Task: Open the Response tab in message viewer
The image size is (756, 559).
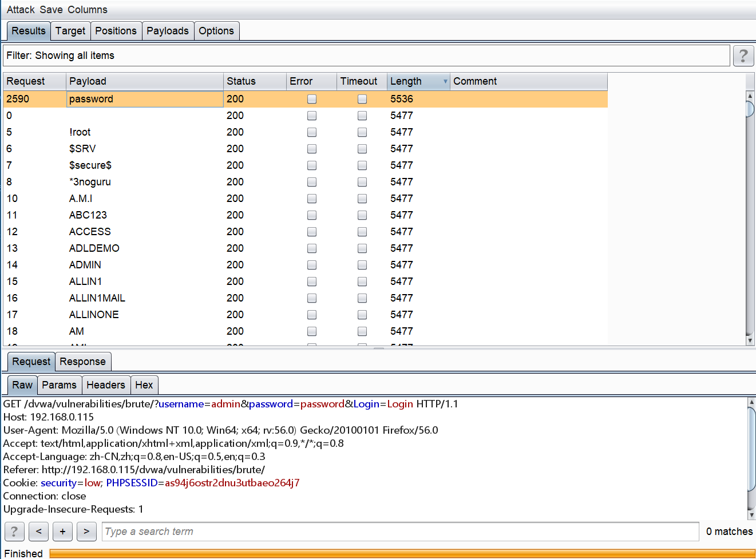Action: point(83,362)
